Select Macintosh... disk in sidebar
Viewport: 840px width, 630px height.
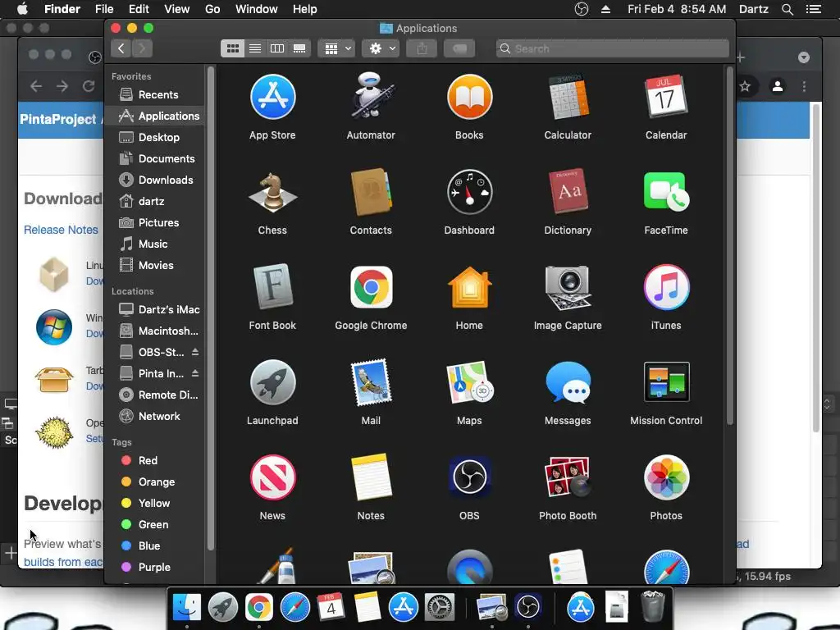pos(155,331)
